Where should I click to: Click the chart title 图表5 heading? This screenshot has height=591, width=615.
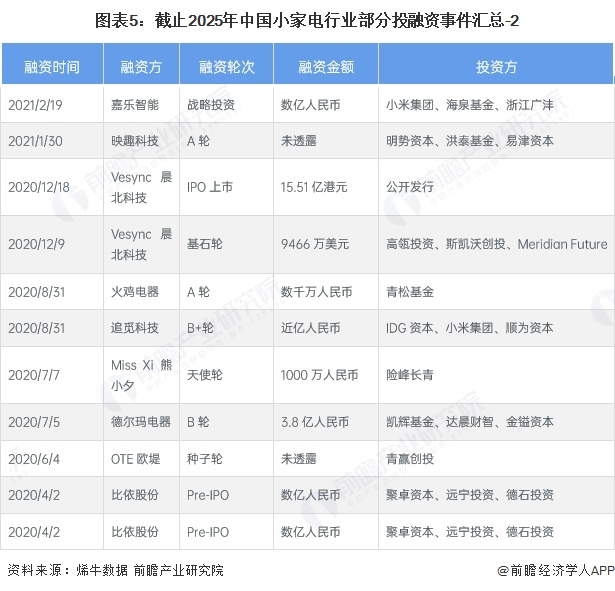[x=307, y=19]
